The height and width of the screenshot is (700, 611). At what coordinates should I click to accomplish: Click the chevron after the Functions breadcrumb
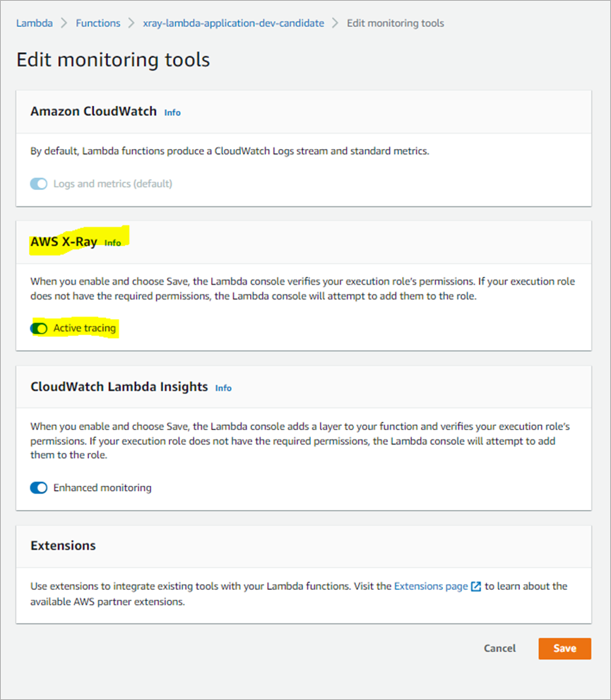pos(132,23)
